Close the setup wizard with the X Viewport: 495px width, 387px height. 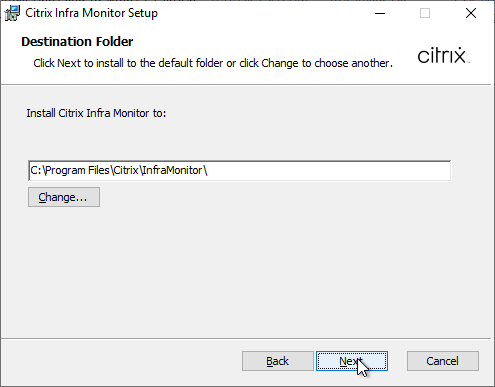(x=471, y=13)
